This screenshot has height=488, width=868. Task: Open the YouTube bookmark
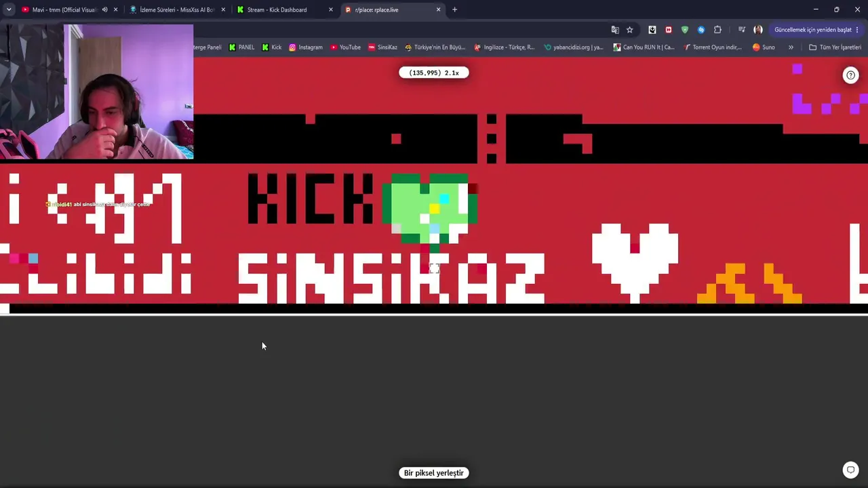(x=346, y=47)
